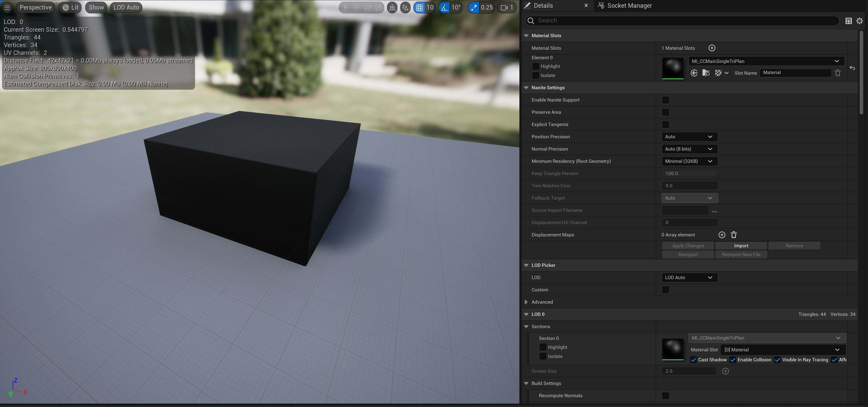
Task: Open camera speed setting
Action: (507, 7)
